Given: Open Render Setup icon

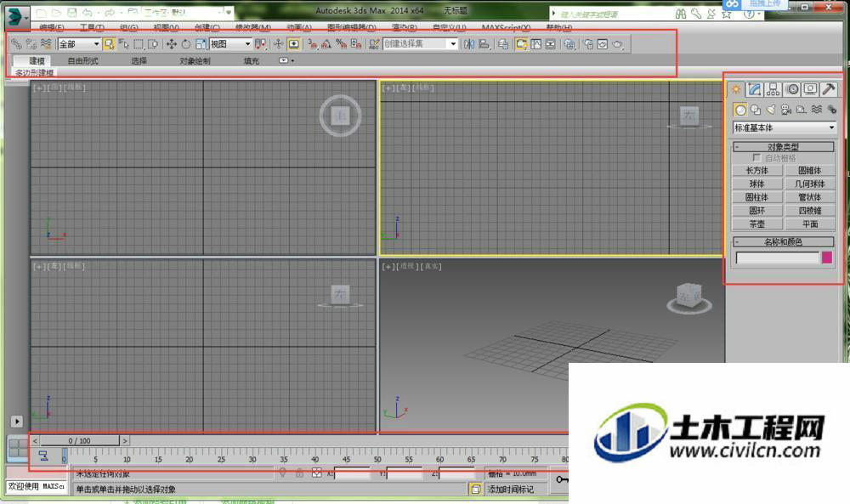Looking at the screenshot, I should [x=588, y=44].
